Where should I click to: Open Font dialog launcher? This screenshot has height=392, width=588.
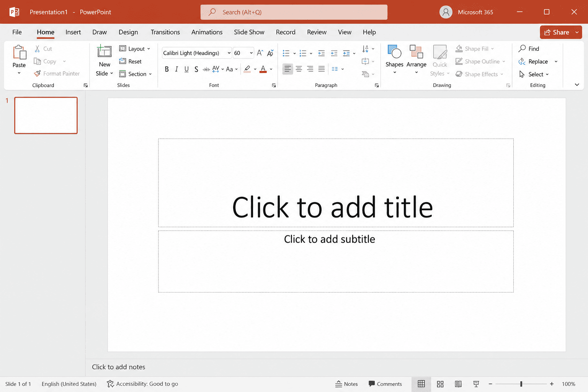274,85
